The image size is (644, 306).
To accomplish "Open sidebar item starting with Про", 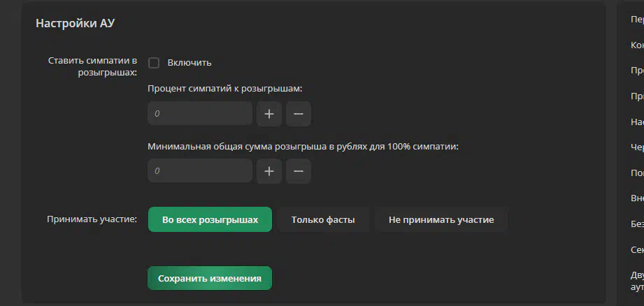I will 637,71.
